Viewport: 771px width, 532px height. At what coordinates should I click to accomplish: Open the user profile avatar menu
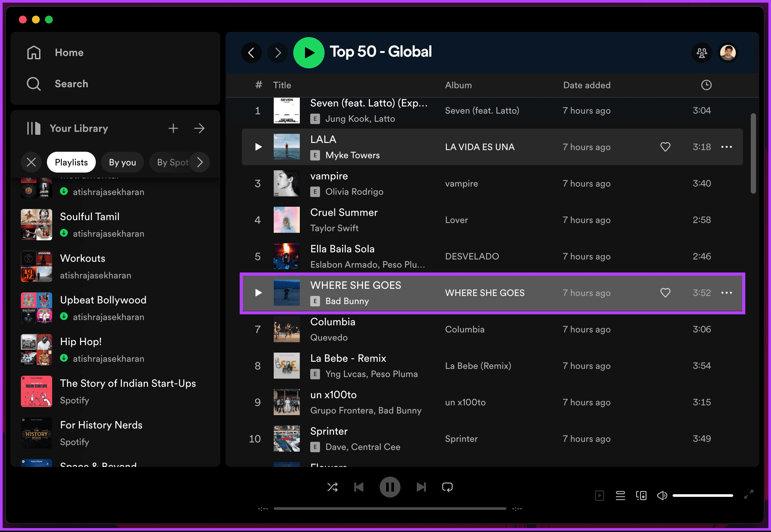coord(728,53)
